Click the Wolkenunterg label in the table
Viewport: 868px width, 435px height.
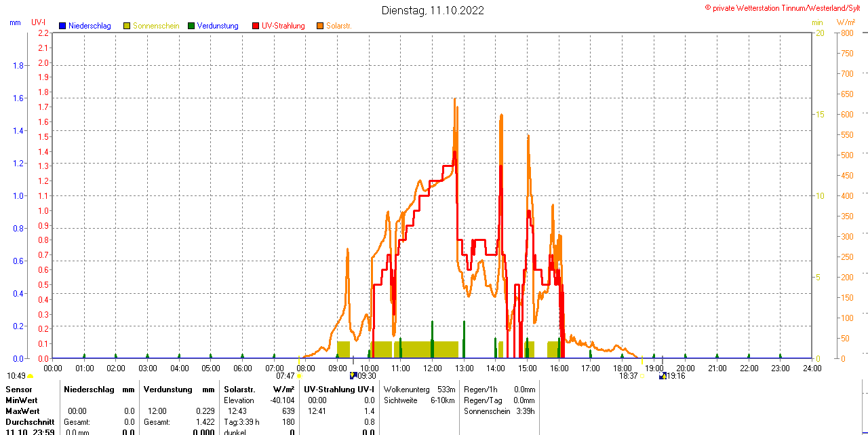click(407, 389)
